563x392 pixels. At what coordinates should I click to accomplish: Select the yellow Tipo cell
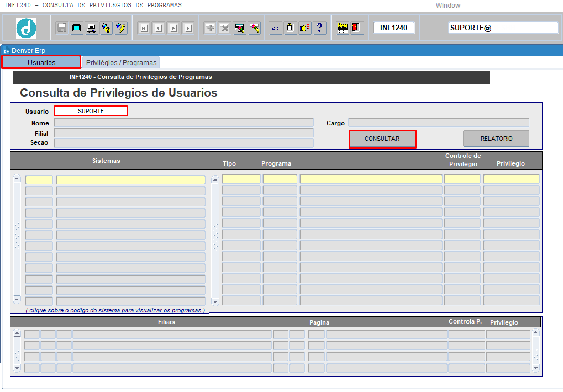tap(241, 179)
